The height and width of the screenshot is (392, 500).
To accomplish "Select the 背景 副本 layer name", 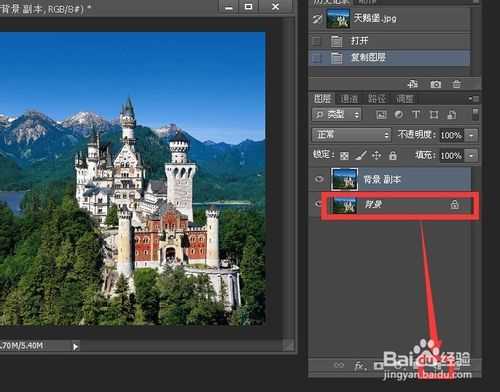I will (382, 180).
